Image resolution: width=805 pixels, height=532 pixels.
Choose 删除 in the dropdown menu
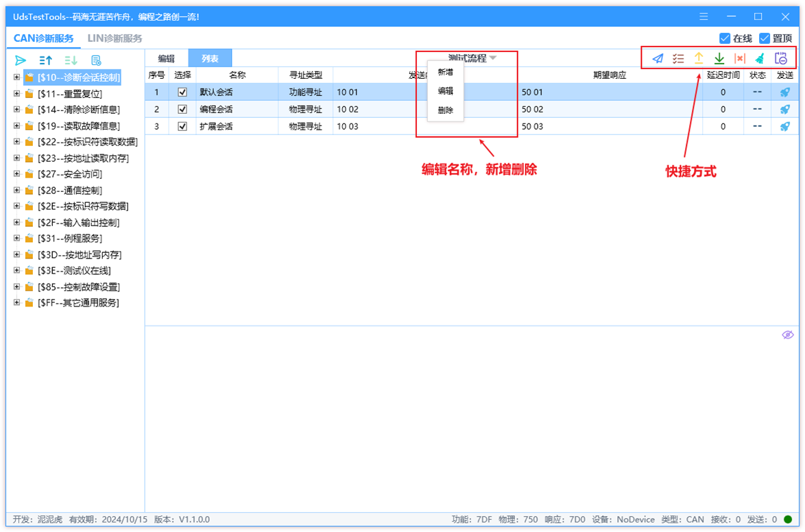coord(446,110)
